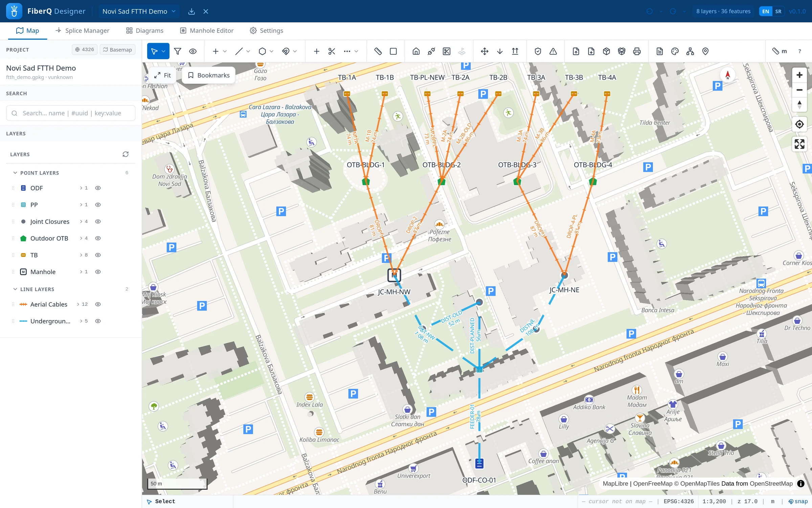Screen dimensions: 812x508
Task: Click the shield check validation icon
Action: pyautogui.click(x=538, y=51)
